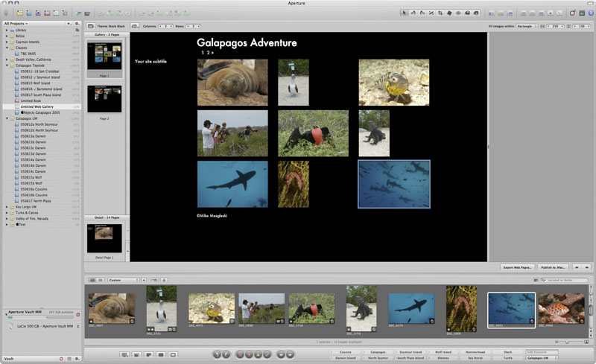Select the Crop tool

[441, 13]
